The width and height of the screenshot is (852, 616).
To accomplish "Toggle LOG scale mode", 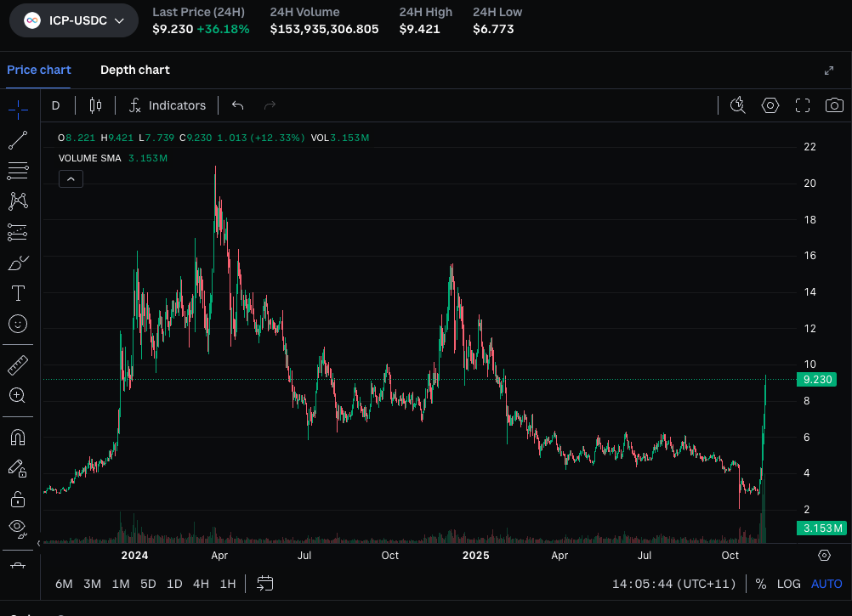I will coord(788,584).
